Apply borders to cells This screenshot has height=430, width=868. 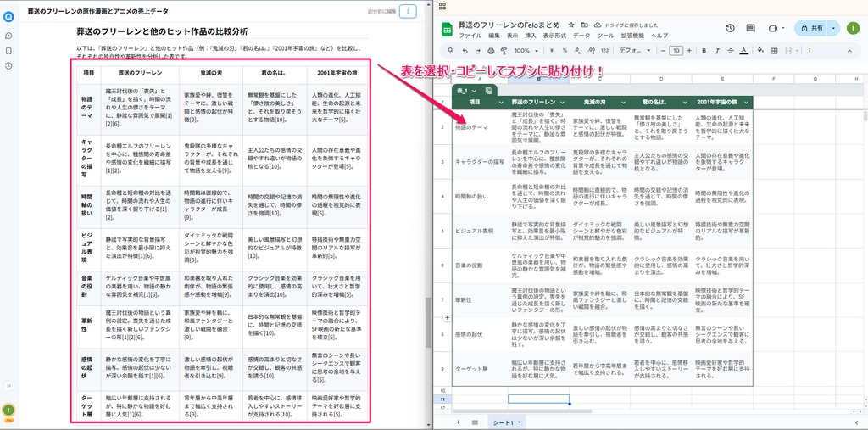coord(775,51)
